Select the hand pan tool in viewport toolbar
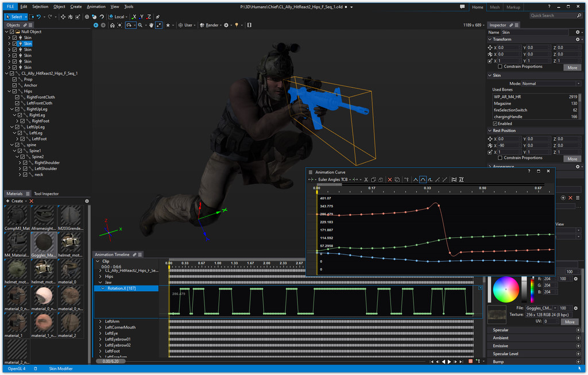Screen dimensions: 588x375 click(x=151, y=25)
